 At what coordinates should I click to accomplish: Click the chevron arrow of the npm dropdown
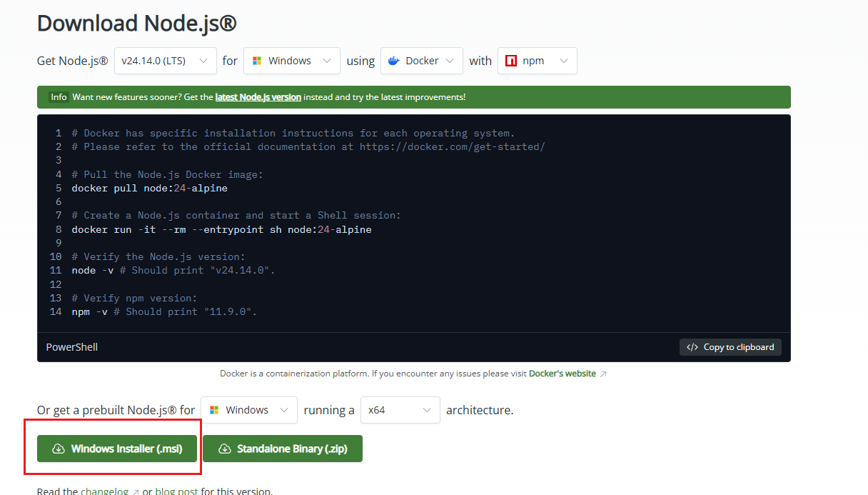coord(564,61)
